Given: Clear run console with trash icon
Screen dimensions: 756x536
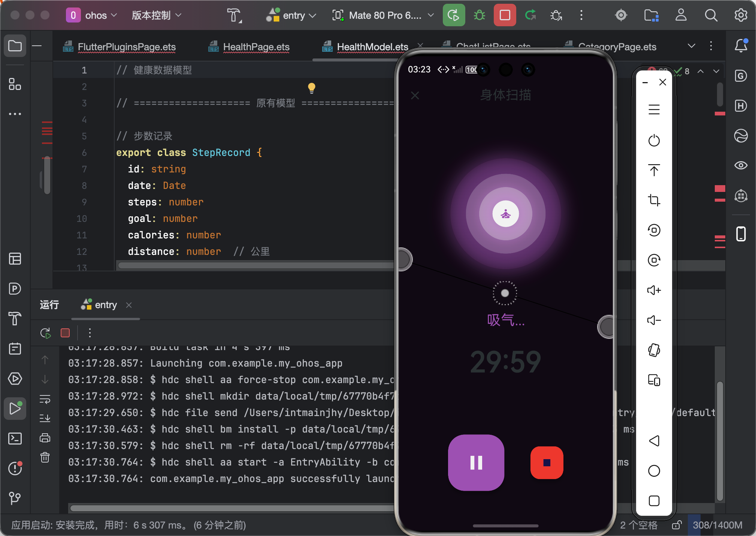Looking at the screenshot, I should [45, 457].
